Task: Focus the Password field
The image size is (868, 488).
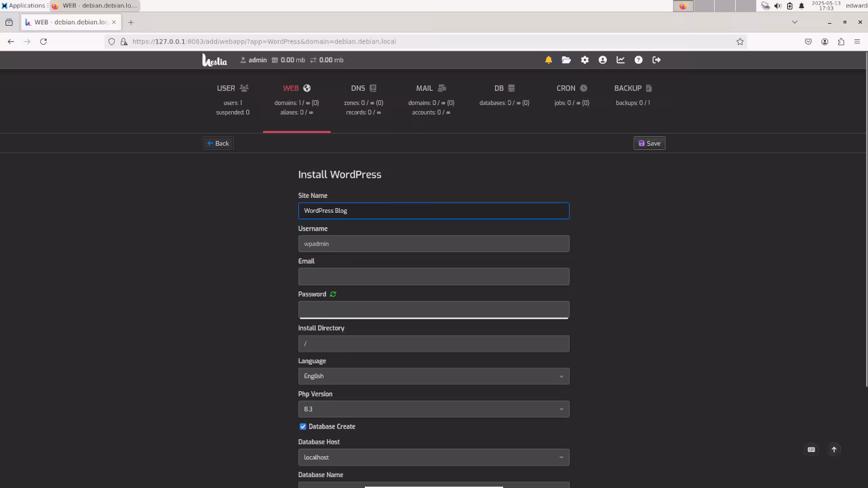Action: [x=433, y=310]
